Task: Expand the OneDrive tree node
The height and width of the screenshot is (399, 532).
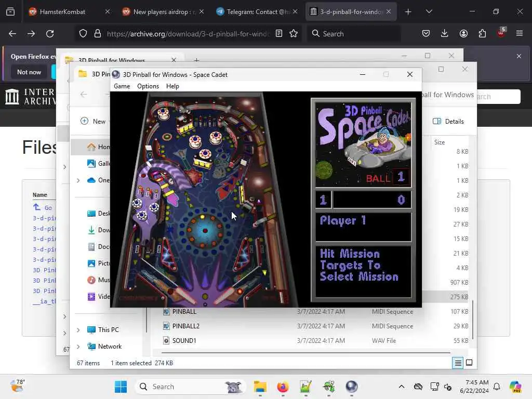Action: pos(78,180)
